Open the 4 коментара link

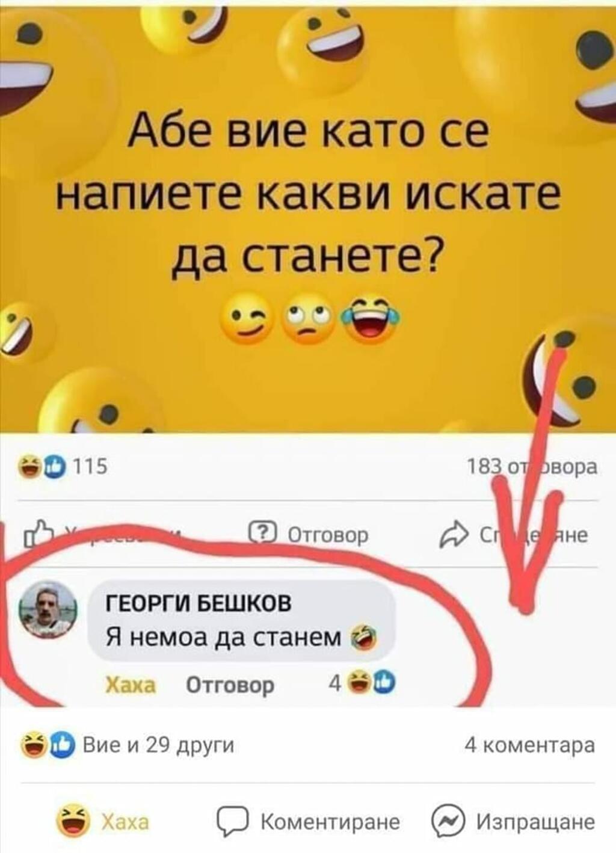(x=529, y=745)
